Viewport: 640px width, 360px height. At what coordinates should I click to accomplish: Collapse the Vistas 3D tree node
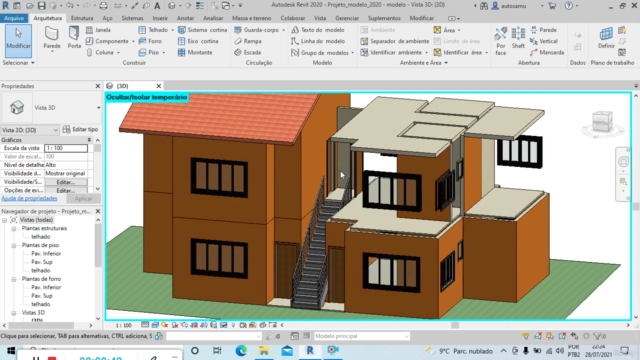14,313
